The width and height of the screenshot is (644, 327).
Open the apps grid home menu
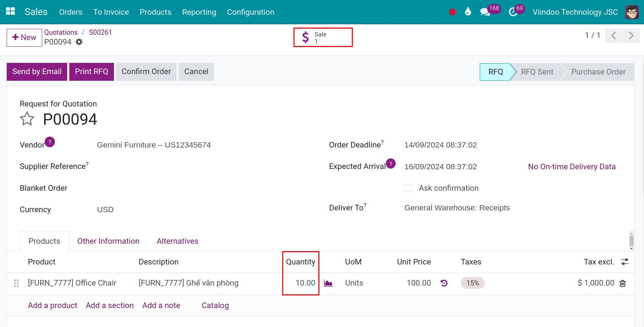(11, 12)
